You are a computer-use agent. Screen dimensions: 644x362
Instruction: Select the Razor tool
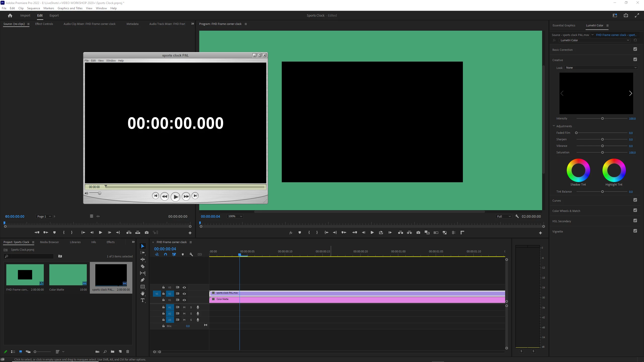point(143,266)
